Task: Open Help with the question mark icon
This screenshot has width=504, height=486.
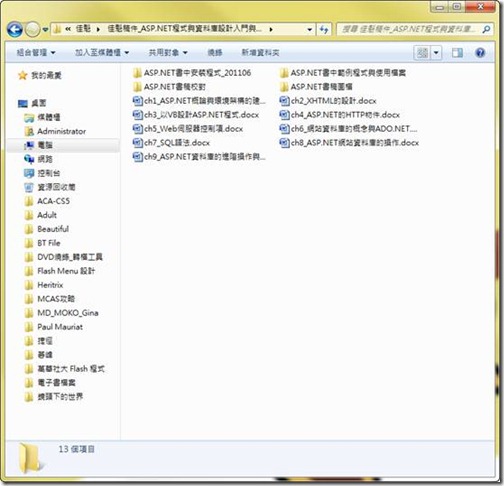Action: tap(480, 53)
